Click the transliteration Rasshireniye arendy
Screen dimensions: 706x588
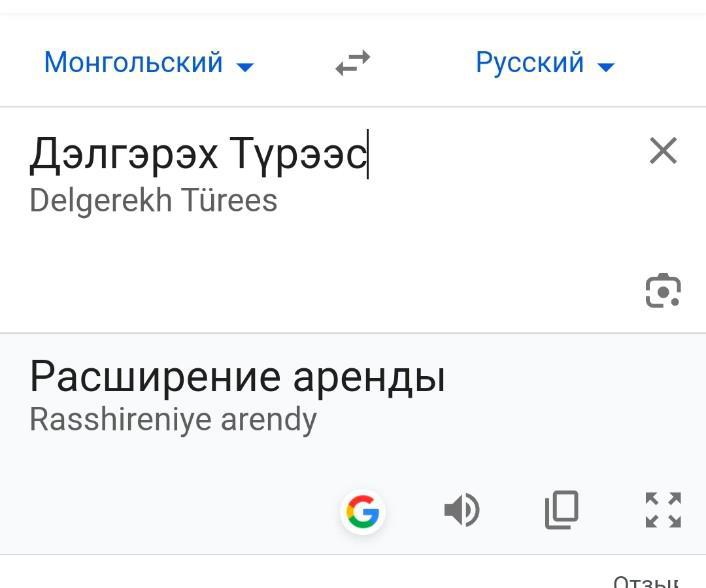click(x=173, y=419)
